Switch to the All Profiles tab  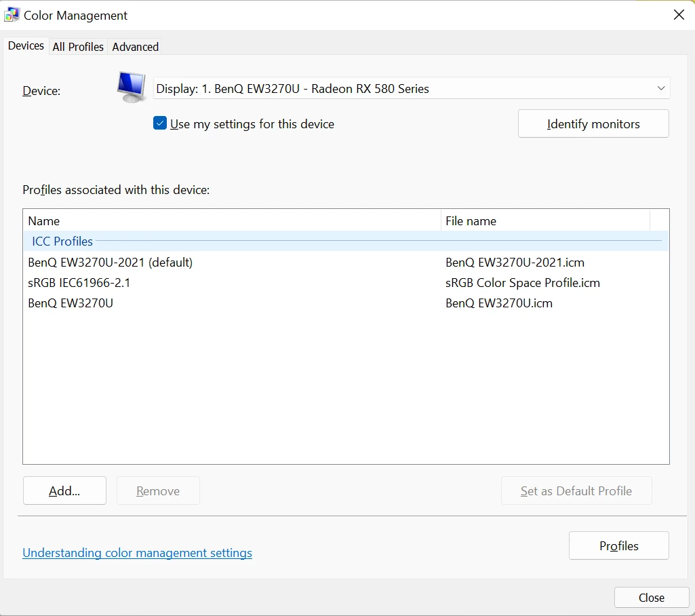pyautogui.click(x=78, y=47)
